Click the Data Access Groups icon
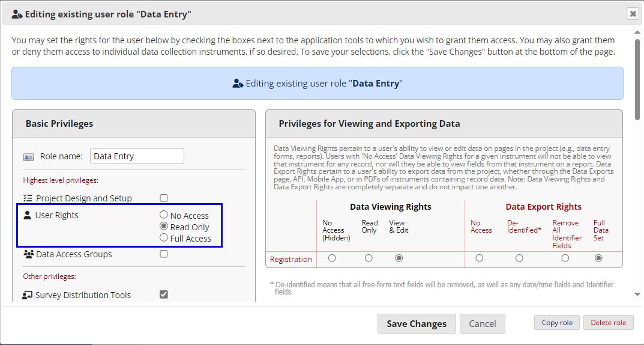The image size is (644, 345). coord(28,254)
